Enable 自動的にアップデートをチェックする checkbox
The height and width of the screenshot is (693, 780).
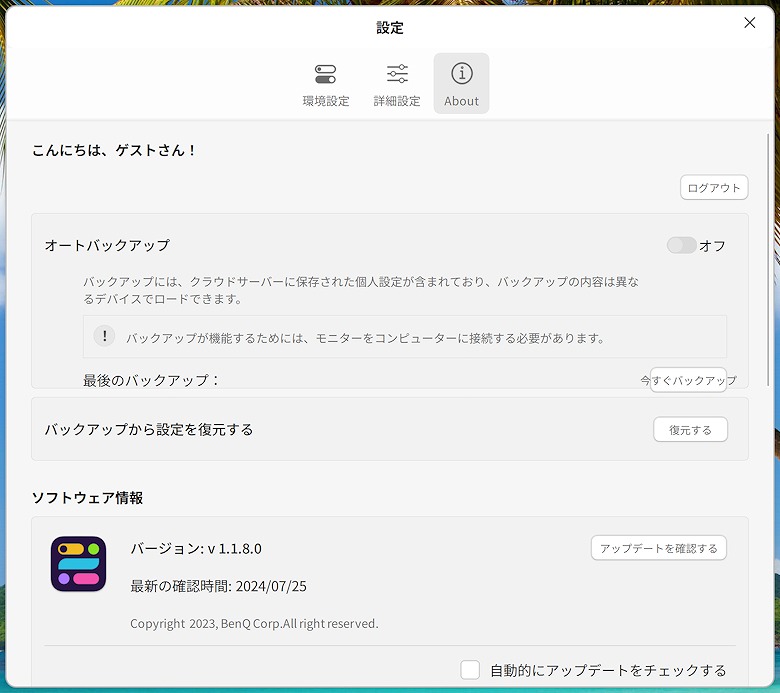[470, 670]
